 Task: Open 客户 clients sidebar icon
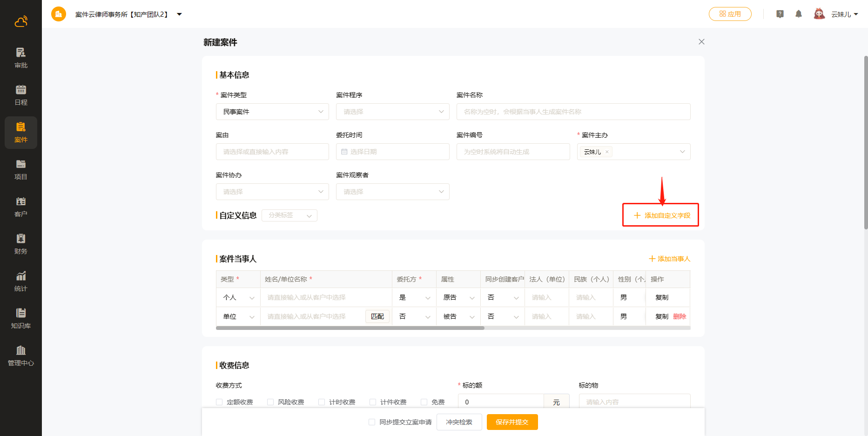click(21, 207)
